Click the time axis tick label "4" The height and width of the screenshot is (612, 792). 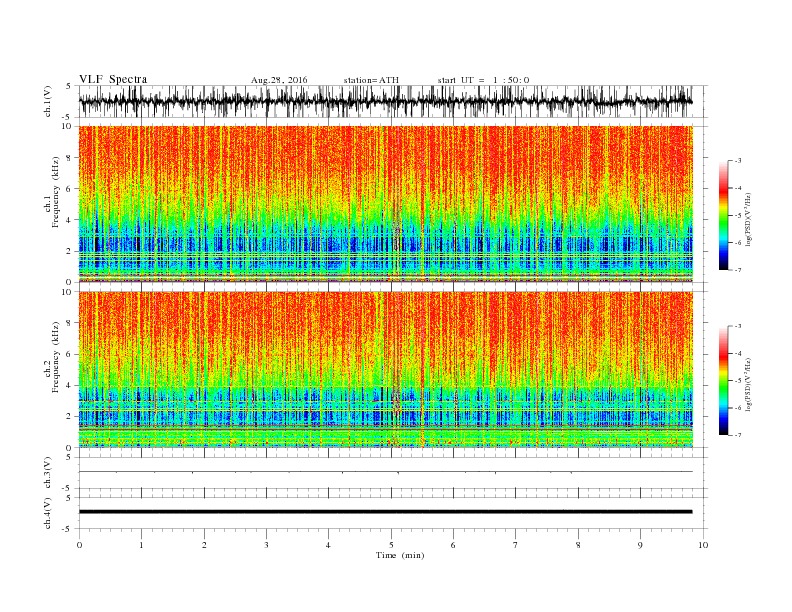coord(328,545)
